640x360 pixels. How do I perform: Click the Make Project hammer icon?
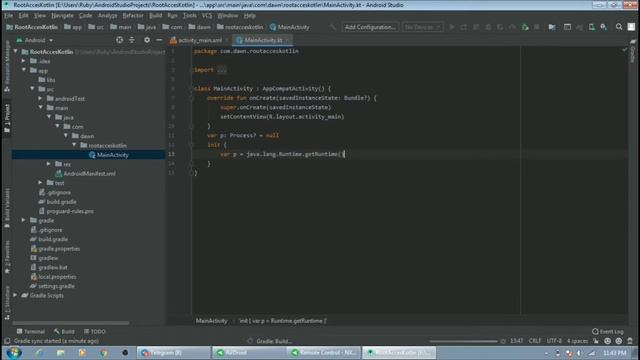click(333, 27)
